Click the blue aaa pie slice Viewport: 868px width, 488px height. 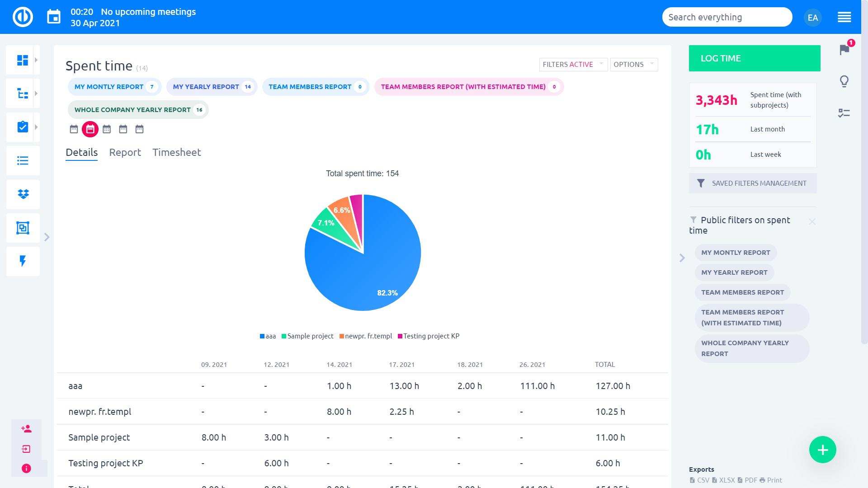pos(380,267)
